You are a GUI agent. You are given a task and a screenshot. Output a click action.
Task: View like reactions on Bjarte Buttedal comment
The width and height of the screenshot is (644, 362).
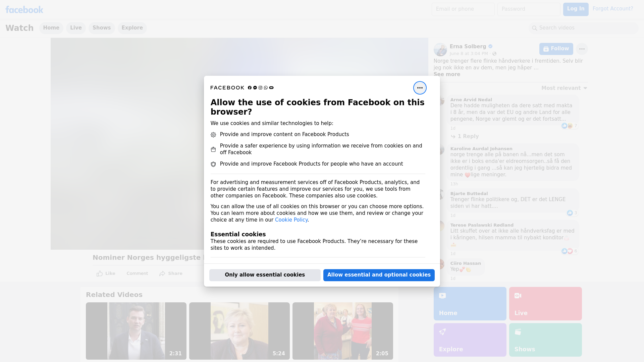click(x=572, y=213)
